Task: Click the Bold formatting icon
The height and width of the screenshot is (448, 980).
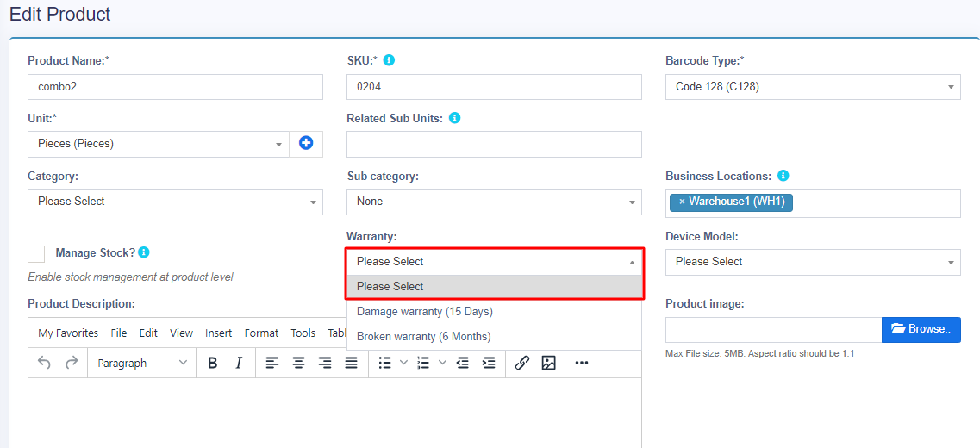Action: (213, 364)
